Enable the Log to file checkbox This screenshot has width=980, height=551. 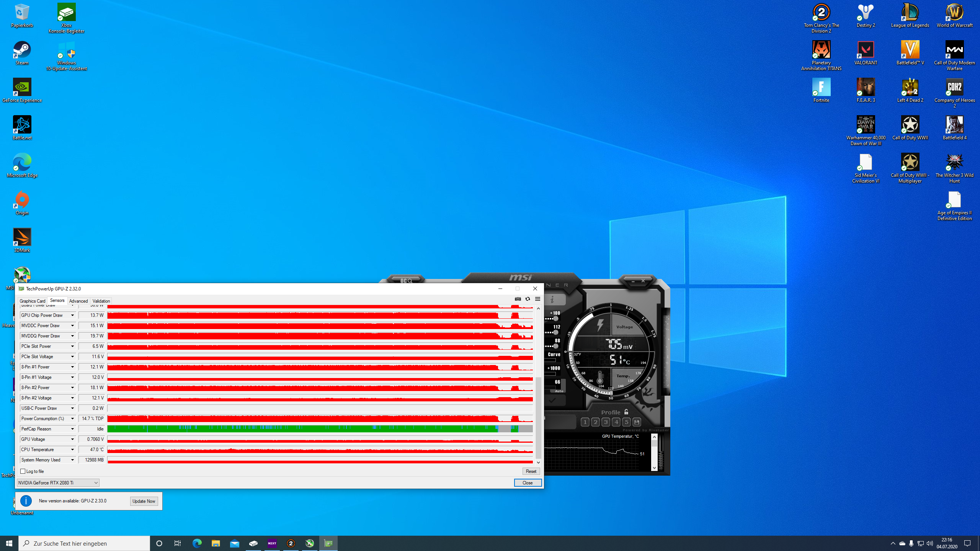23,471
